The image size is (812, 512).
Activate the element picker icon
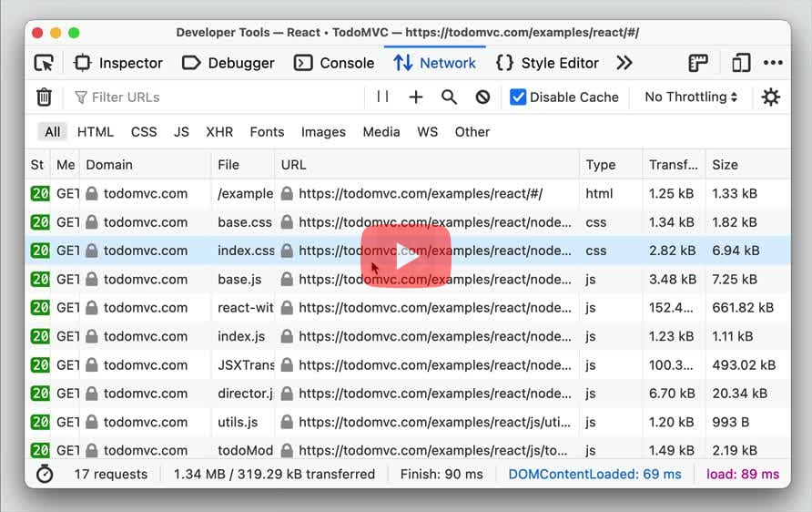pyautogui.click(x=44, y=63)
